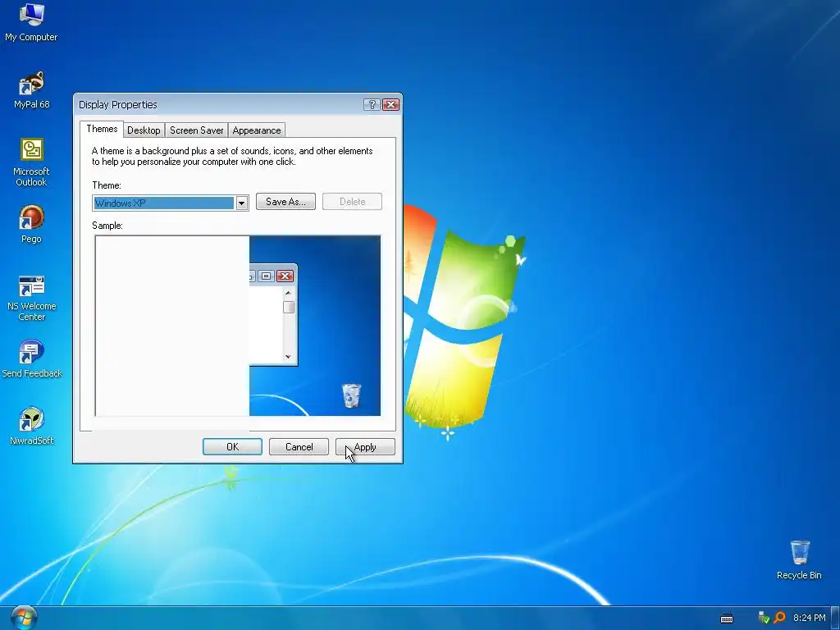Open the Screen Saver tab

[196, 130]
